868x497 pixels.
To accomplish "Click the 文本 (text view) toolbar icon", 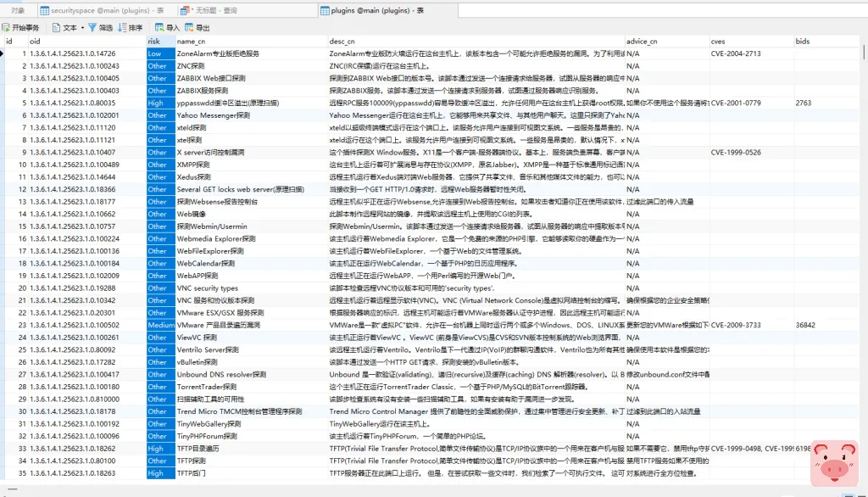I will point(57,27).
